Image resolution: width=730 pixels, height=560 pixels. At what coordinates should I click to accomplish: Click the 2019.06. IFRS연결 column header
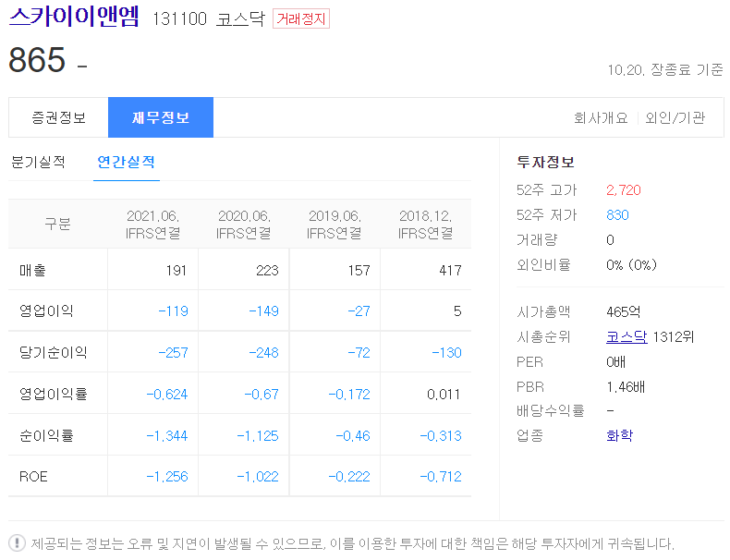[x=335, y=225]
